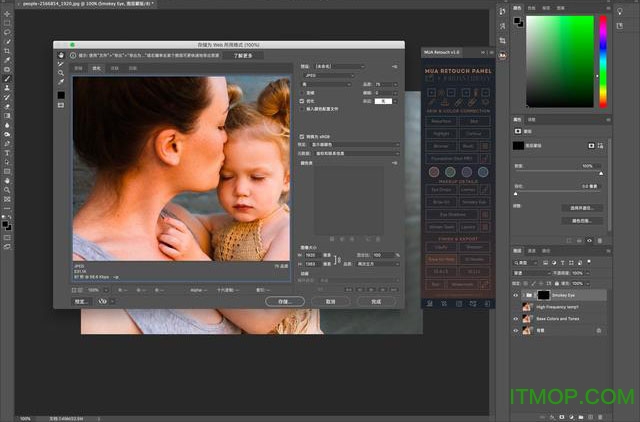Click the Cancel button in dialog

coord(331,302)
